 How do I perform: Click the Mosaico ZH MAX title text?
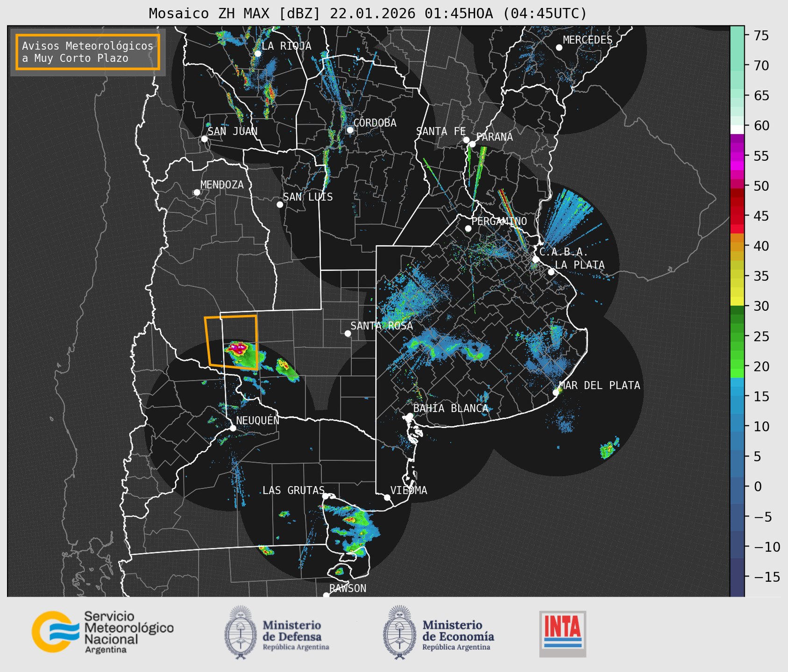pyautogui.click(x=367, y=13)
